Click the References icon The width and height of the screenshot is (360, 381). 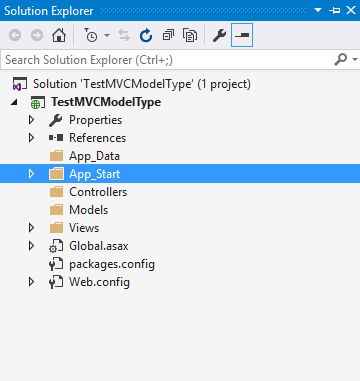tap(56, 138)
